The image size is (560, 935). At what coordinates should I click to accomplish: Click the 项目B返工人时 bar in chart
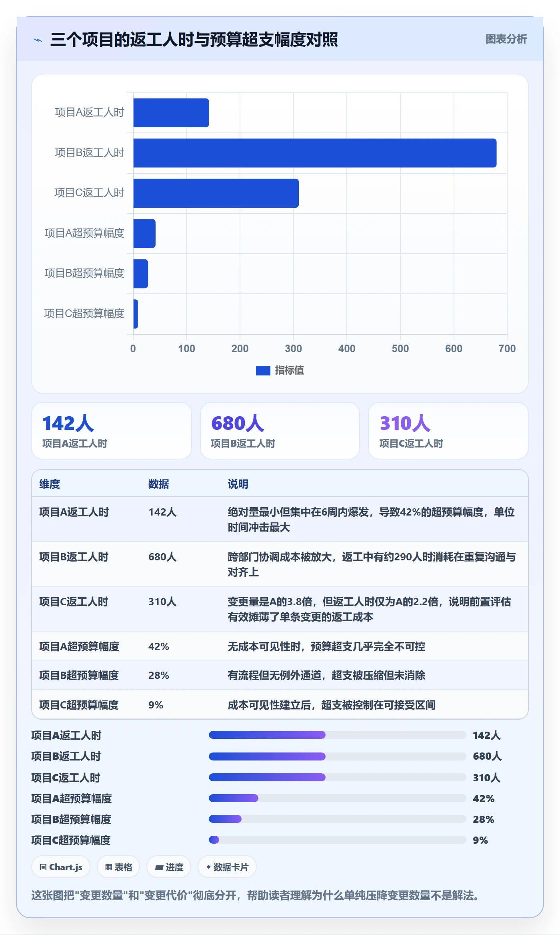click(315, 153)
